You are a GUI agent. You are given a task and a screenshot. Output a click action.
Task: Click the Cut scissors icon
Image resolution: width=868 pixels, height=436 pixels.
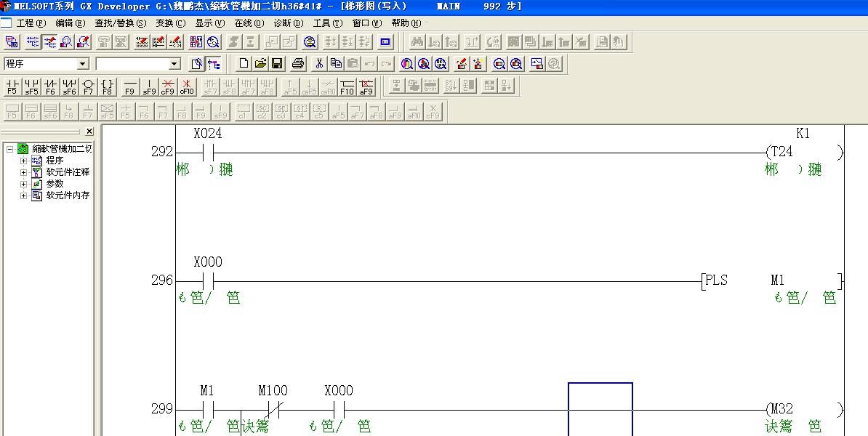318,64
